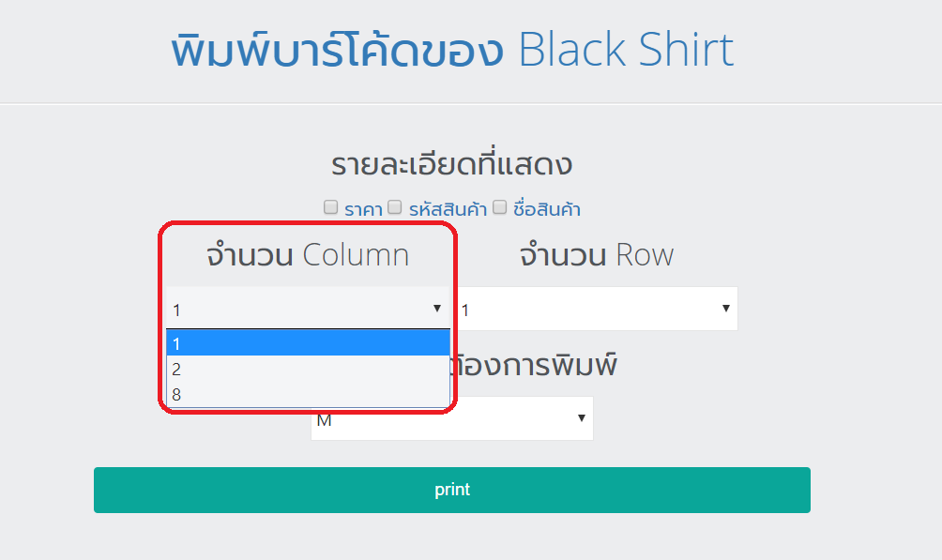The width and height of the screenshot is (942, 560).
Task: Select option 1 in Column list
Action: point(308,343)
